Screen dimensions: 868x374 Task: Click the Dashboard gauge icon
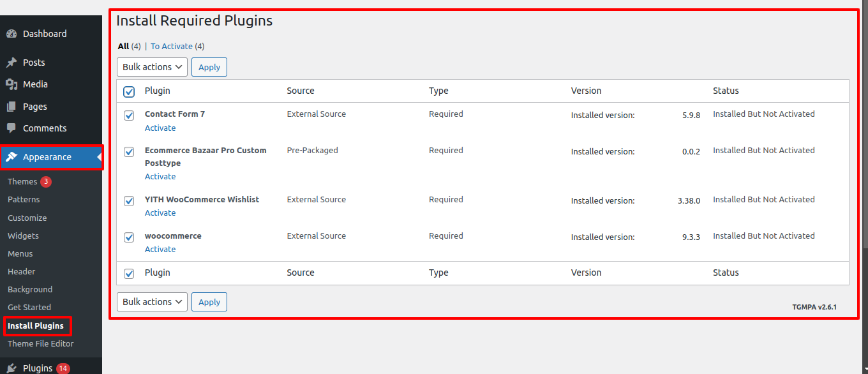coord(11,34)
